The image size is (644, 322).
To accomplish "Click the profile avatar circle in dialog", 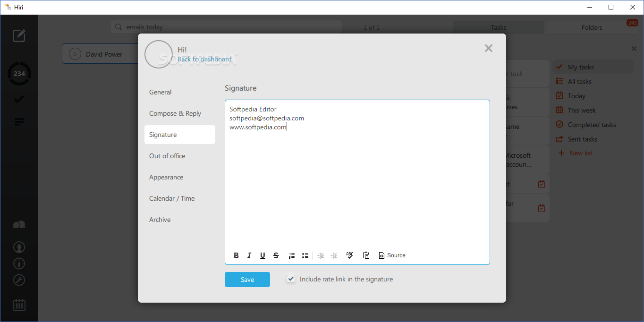I will [x=159, y=54].
